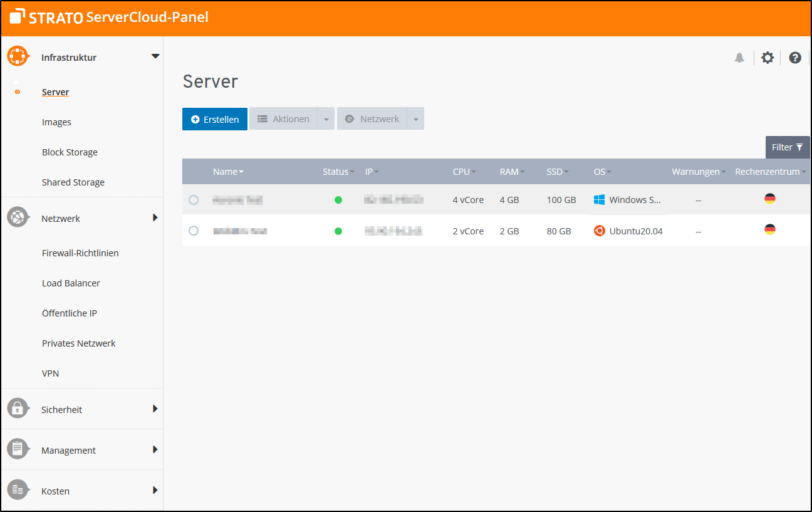
Task: Click the Sicherheit padlock icon
Action: click(x=18, y=409)
